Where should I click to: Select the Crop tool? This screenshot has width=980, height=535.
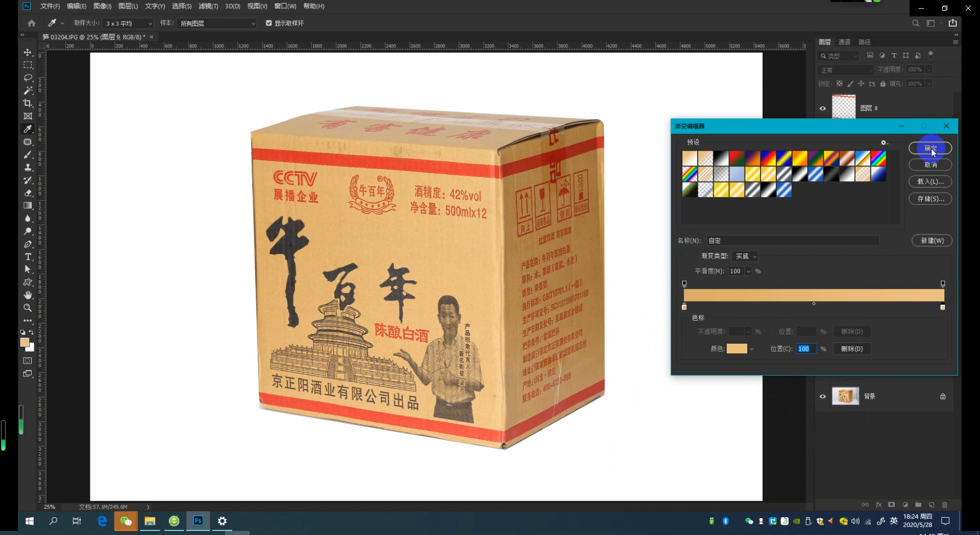[28, 103]
